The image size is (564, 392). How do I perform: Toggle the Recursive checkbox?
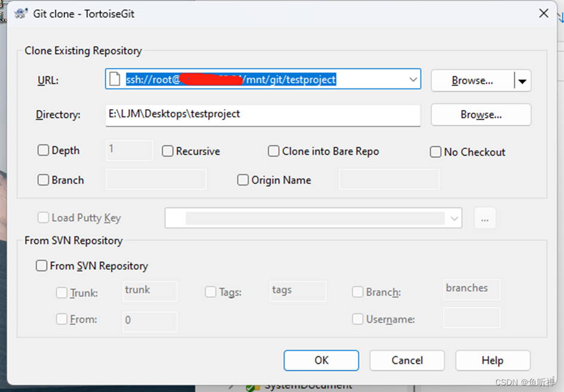pyautogui.click(x=168, y=151)
